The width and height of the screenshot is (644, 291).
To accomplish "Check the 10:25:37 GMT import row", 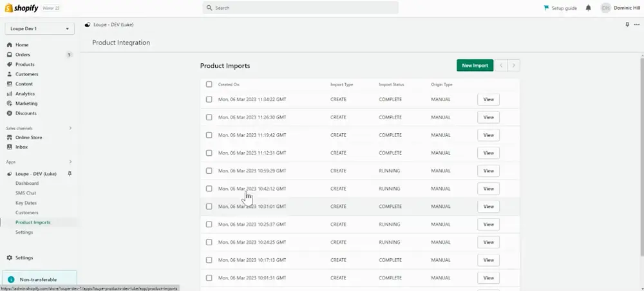I will click(x=209, y=225).
